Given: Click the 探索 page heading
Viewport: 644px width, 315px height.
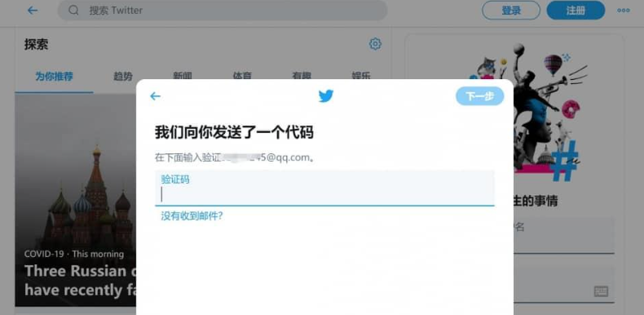Looking at the screenshot, I should 36,44.
